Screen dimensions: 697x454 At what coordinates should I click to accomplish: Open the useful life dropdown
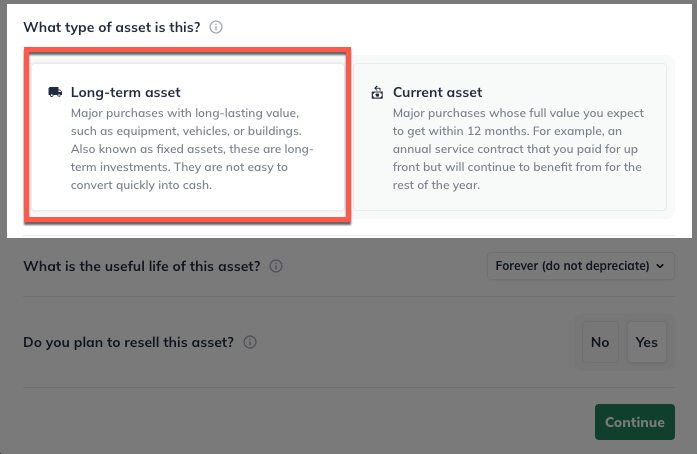[579, 266]
